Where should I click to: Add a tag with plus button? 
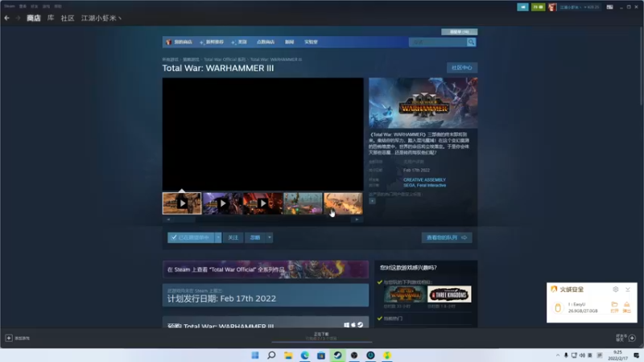coord(372,201)
